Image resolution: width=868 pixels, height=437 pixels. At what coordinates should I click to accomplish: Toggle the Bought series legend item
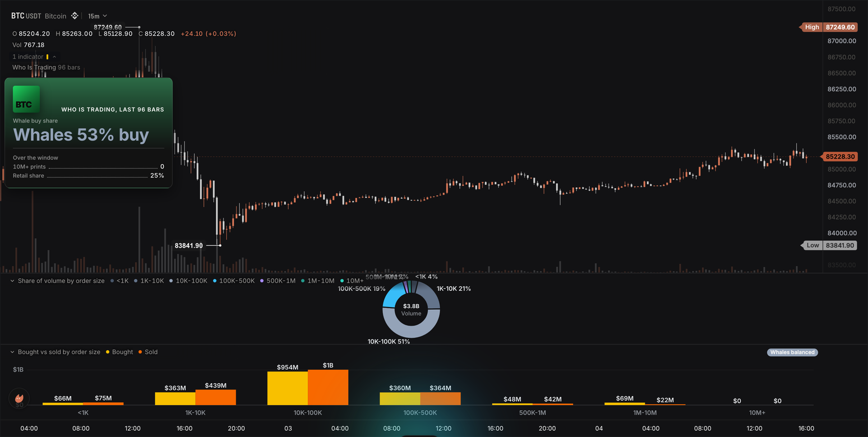pos(119,352)
